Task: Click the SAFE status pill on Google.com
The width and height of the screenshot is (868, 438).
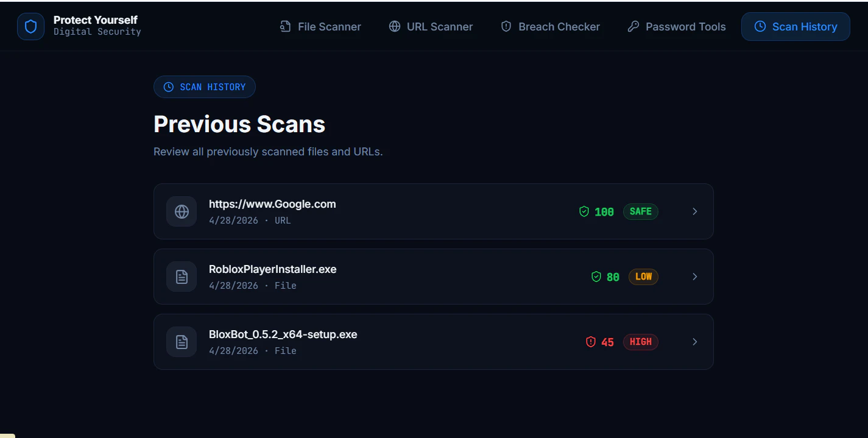Action: pos(640,211)
